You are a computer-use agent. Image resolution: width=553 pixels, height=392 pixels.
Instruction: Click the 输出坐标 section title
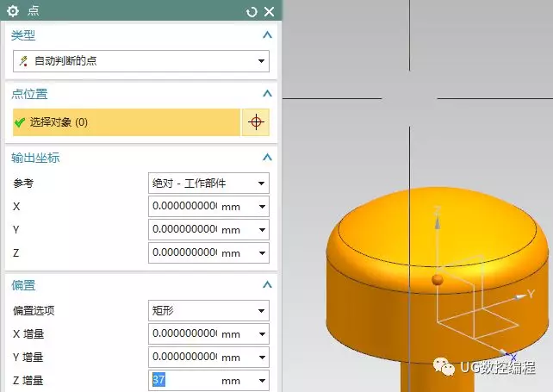coord(35,158)
